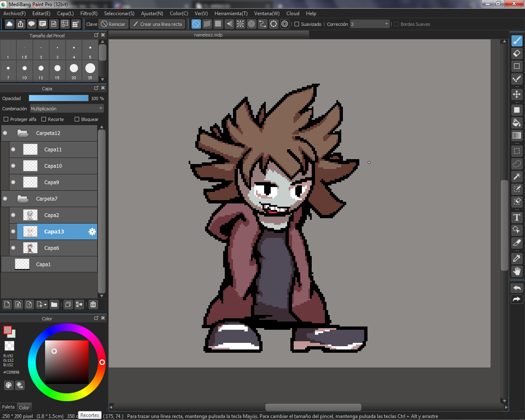
Task: Select the Eraser tool
Action: [x=517, y=53]
